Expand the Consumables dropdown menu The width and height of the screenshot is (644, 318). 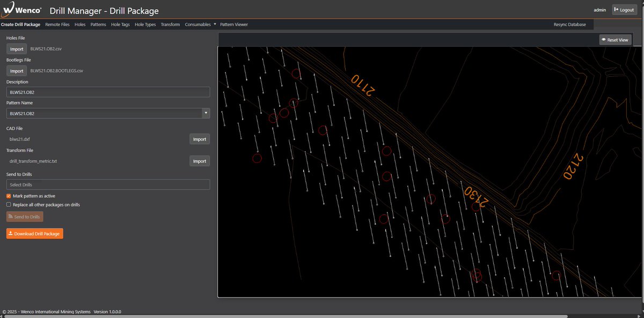tap(200, 25)
